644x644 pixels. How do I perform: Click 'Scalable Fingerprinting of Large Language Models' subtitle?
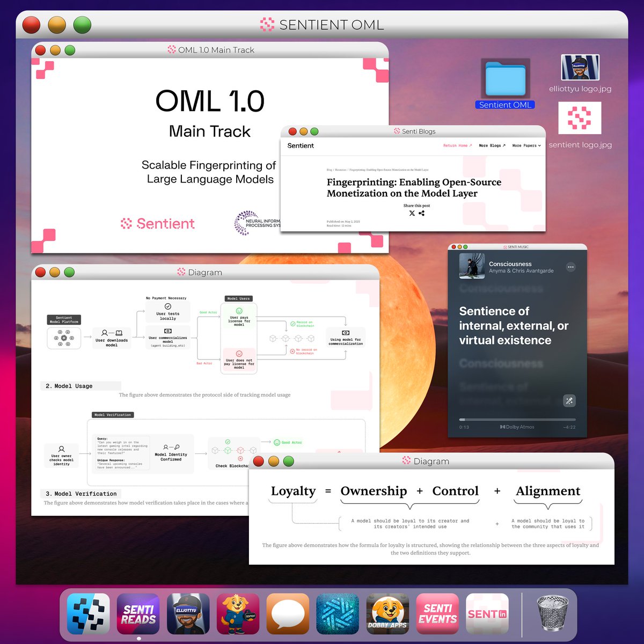coord(210,172)
